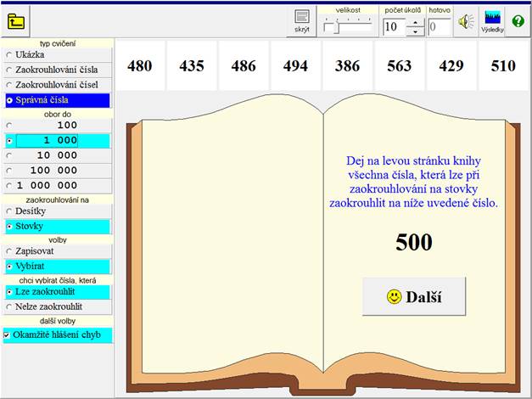The image size is (532, 399).
Task: Pick the number tile 510
Action: click(x=503, y=65)
